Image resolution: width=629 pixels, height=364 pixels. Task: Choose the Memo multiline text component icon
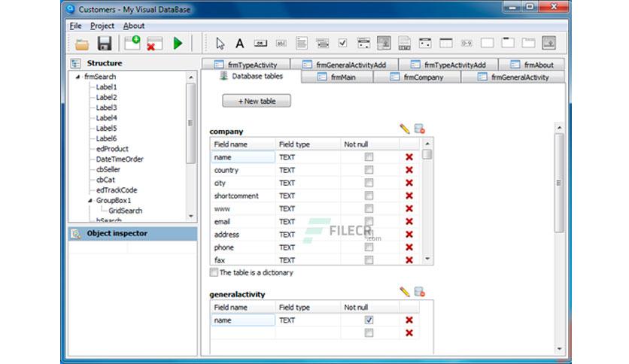pos(301,43)
